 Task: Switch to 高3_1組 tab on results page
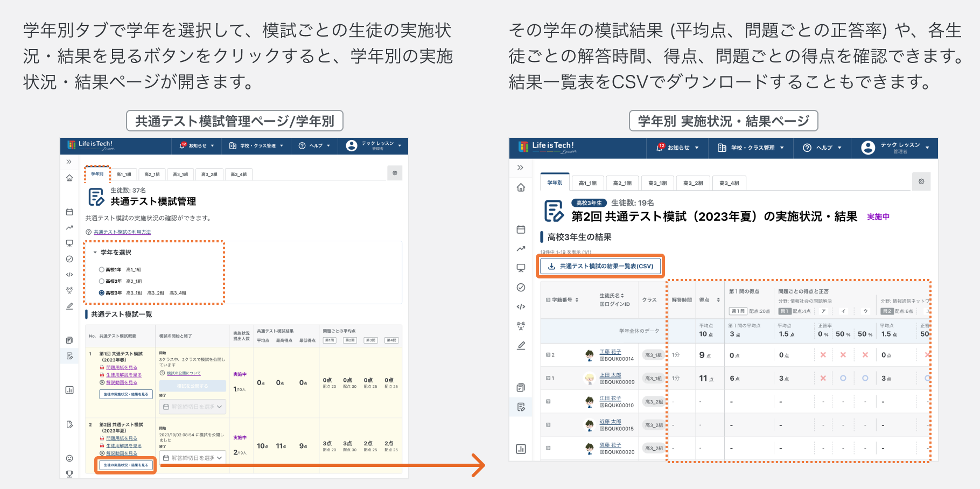point(657,183)
